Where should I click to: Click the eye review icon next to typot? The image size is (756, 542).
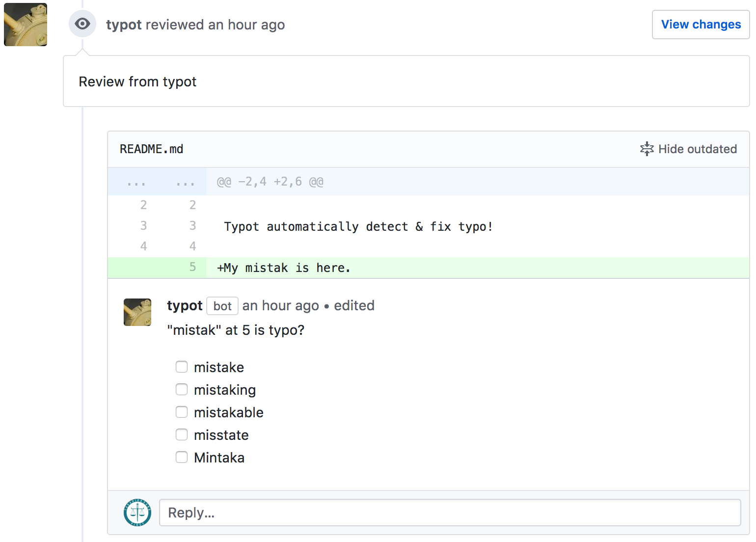(82, 23)
